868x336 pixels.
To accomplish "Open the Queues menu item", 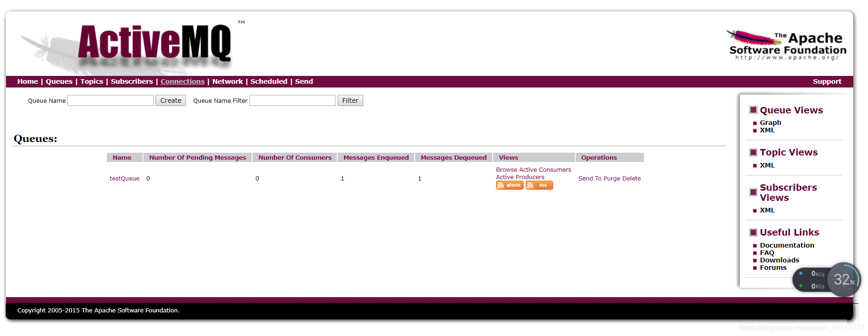I will pos(59,81).
